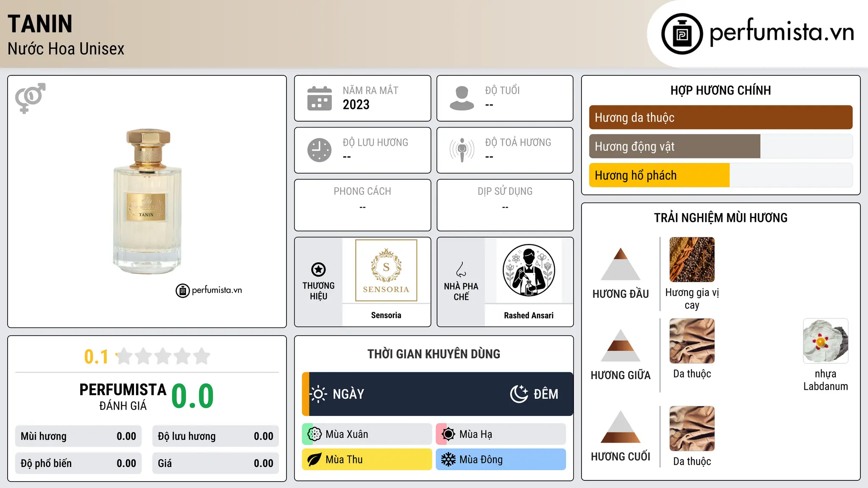The height and width of the screenshot is (488, 868).
Task: Click the green 0.0 Perfumista score
Action: pyautogui.click(x=192, y=396)
